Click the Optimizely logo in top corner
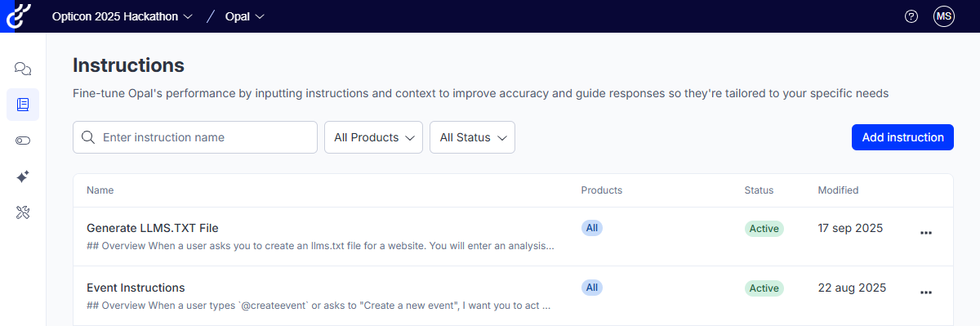The image size is (980, 326). click(x=15, y=16)
